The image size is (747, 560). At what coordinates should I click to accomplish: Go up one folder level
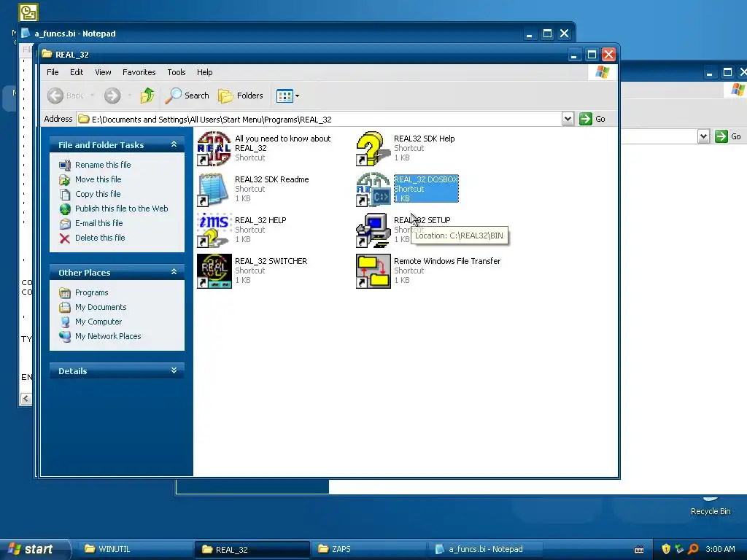(x=147, y=96)
